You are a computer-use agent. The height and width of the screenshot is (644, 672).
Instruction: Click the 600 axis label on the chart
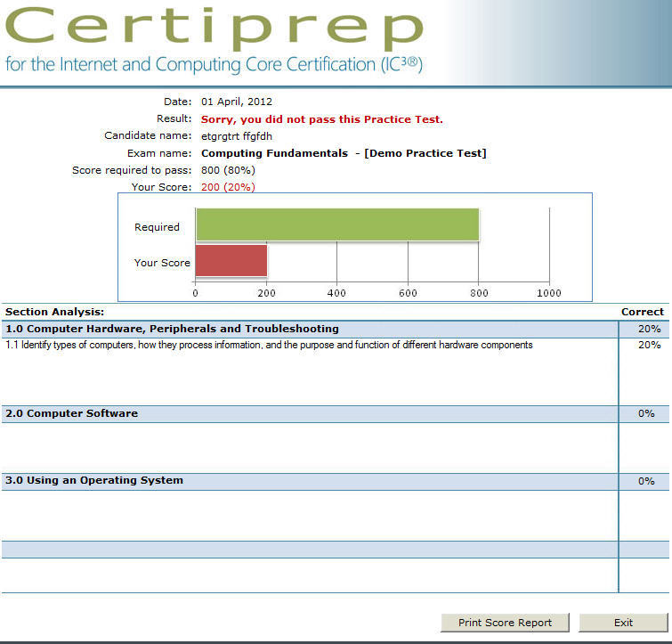pyautogui.click(x=408, y=293)
